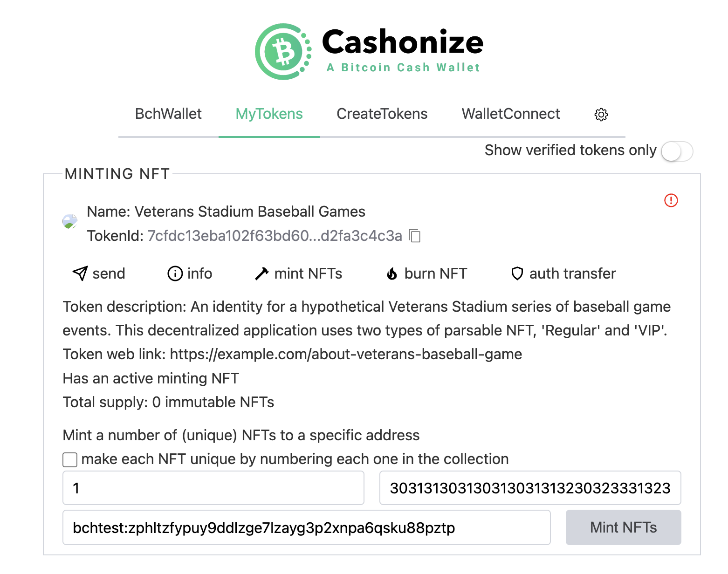Click the shield auth transfer icon
This screenshot has width=728, height=574.
517,273
